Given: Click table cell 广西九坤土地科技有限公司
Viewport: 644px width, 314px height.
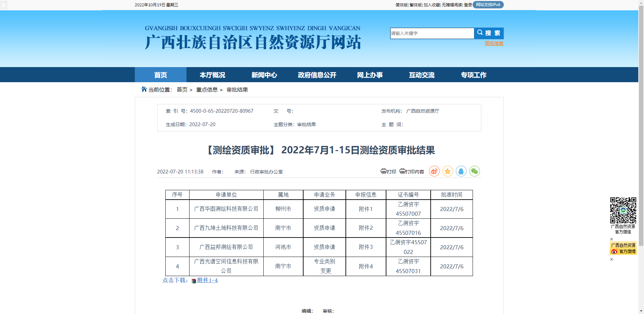Looking at the screenshot, I should click(226, 228).
